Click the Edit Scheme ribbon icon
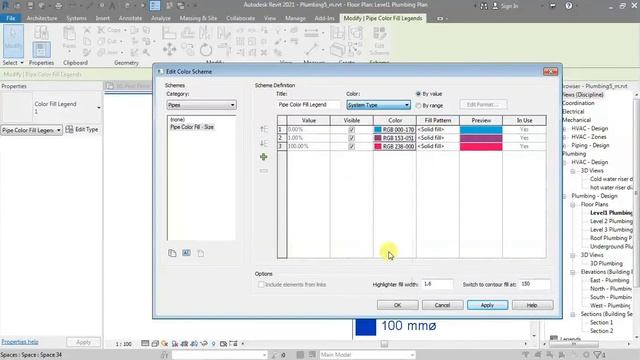The height and width of the screenshot is (360, 640). pos(380,41)
